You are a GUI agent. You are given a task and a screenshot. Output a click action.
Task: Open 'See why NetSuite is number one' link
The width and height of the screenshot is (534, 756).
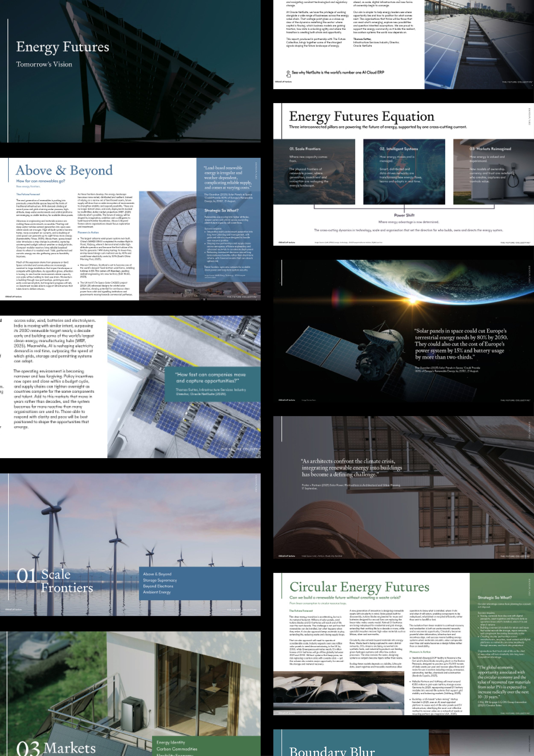337,72
